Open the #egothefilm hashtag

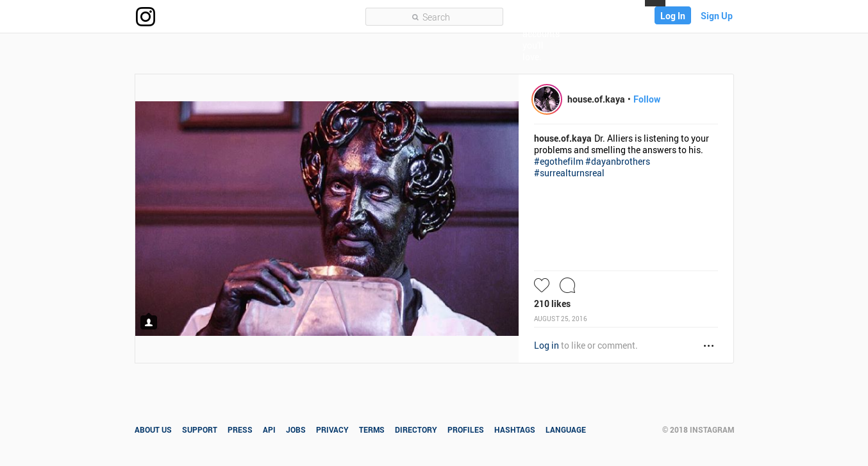[558, 162]
